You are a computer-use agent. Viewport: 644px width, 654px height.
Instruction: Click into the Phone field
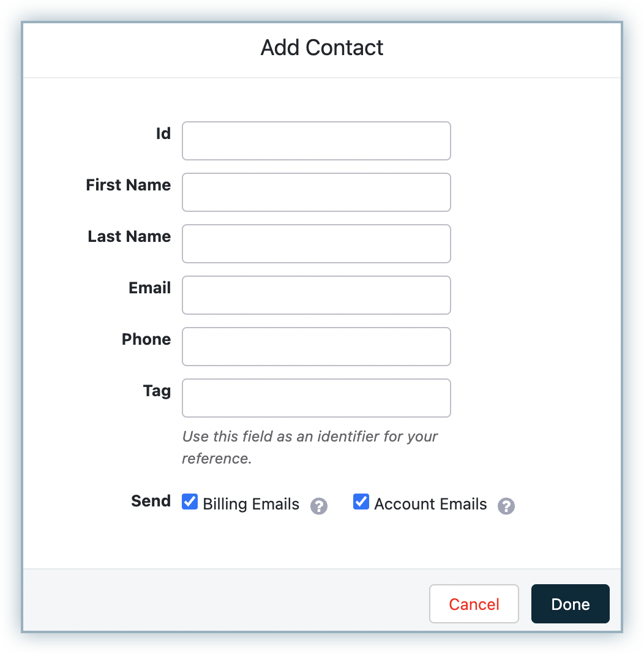(x=316, y=347)
